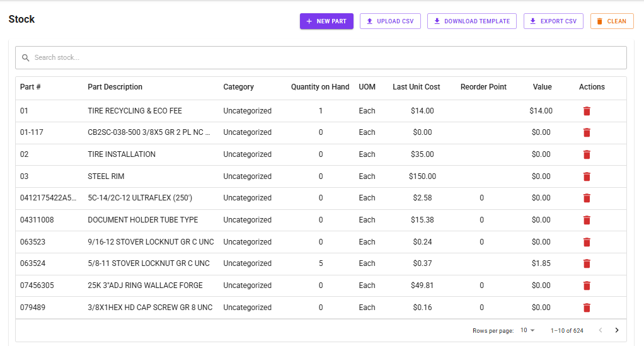Click the orange Clean button
This screenshot has width=644, height=346.
pos(611,21)
